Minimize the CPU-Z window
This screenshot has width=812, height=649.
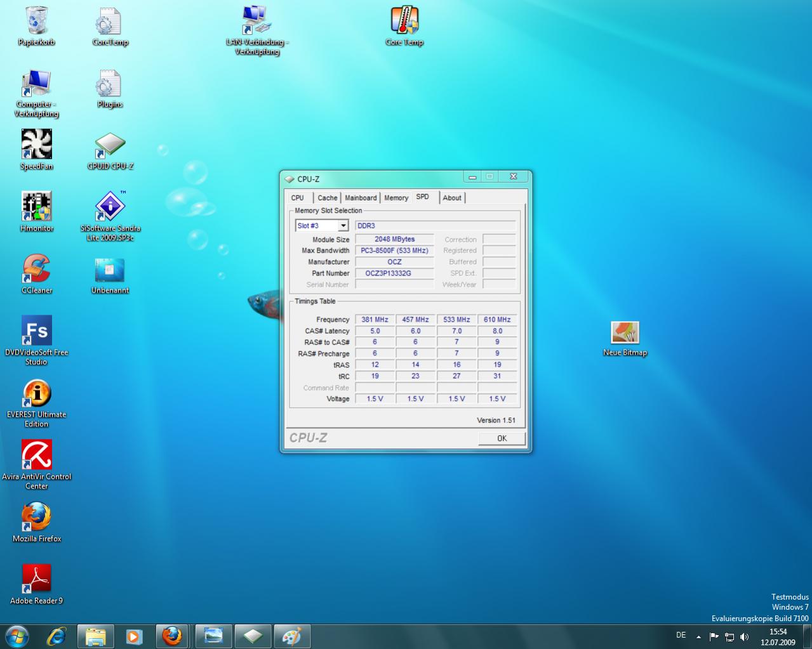[472, 177]
